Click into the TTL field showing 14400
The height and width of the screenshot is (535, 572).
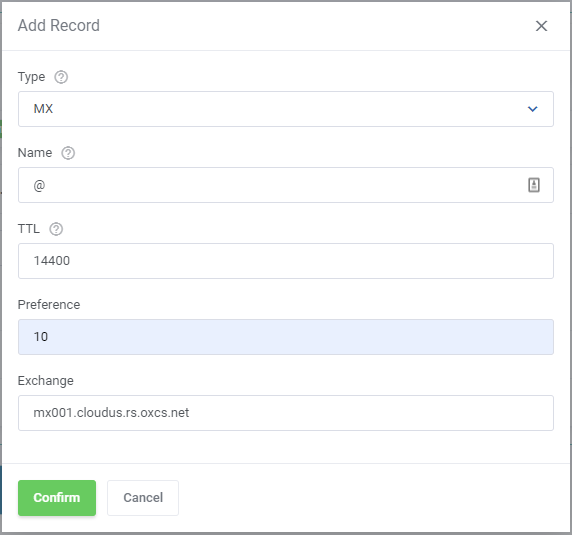[x=286, y=261]
